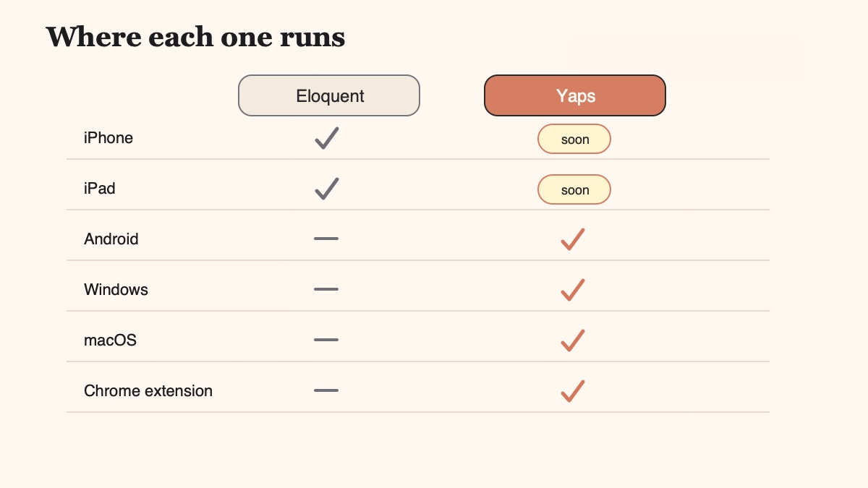
Task: Select the Eloquent column header
Action: pyautogui.click(x=329, y=95)
